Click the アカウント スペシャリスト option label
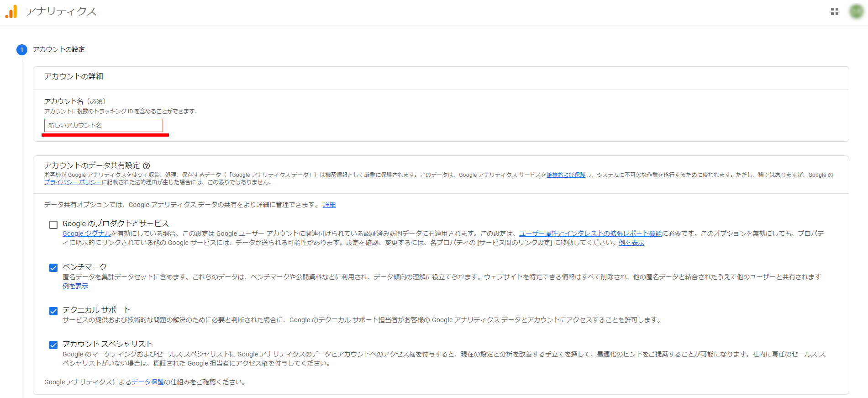Image resolution: width=868 pixels, height=398 pixels. pyautogui.click(x=107, y=344)
